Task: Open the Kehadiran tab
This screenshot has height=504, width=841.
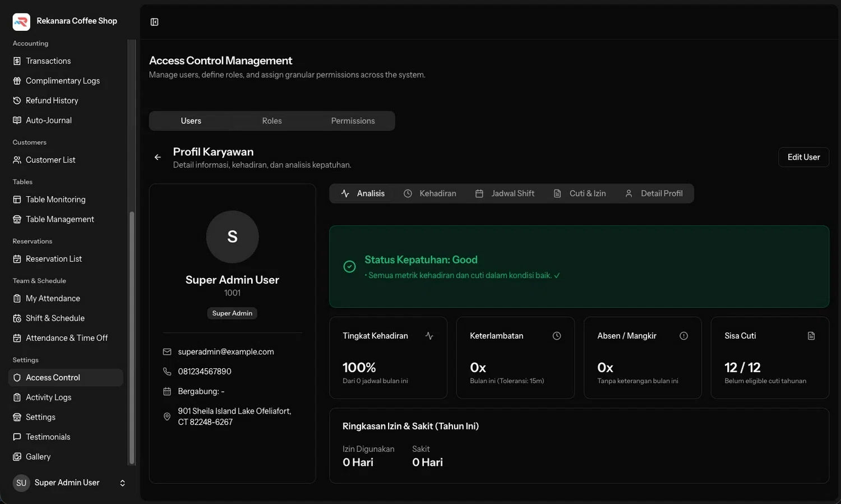Action: click(x=430, y=193)
